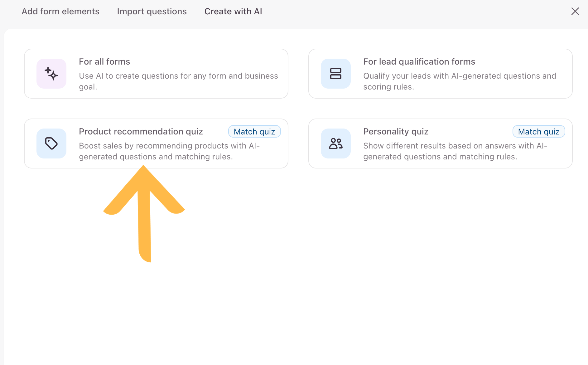This screenshot has width=588, height=365.
Task: Click the 'Boost sales by recommending products' text
Action: 169,151
